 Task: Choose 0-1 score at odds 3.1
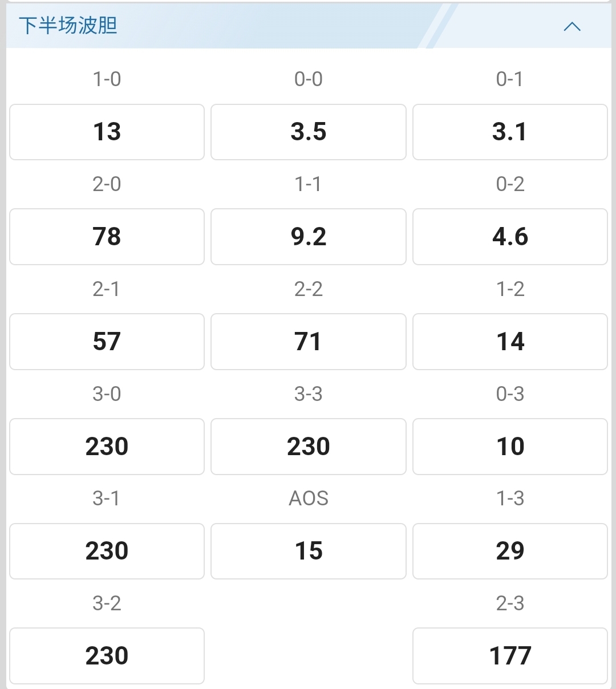tap(510, 132)
